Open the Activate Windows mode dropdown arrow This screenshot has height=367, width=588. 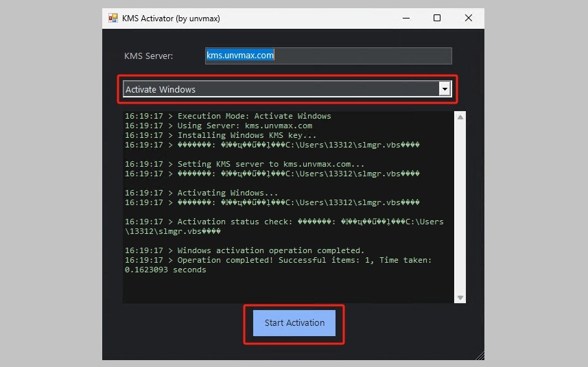coord(445,89)
